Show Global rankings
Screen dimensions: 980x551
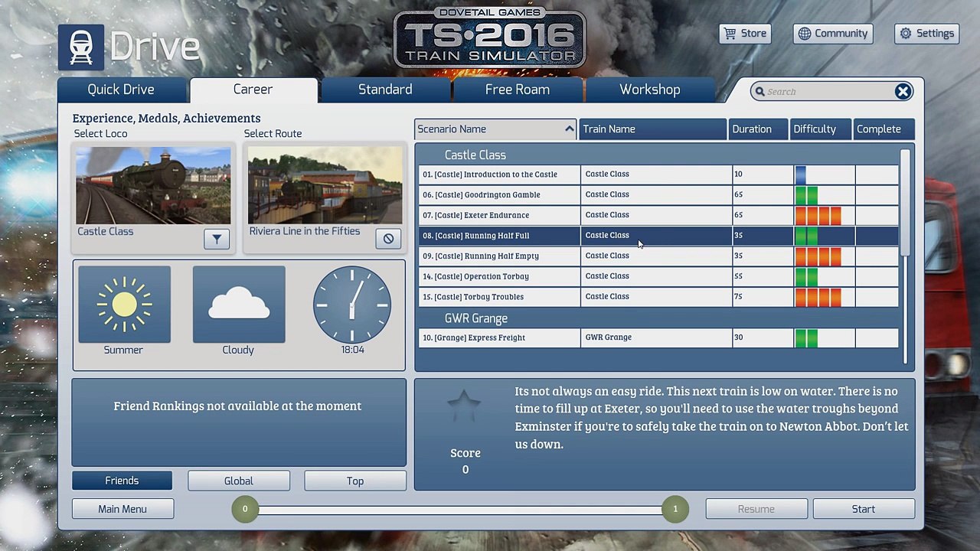point(239,481)
